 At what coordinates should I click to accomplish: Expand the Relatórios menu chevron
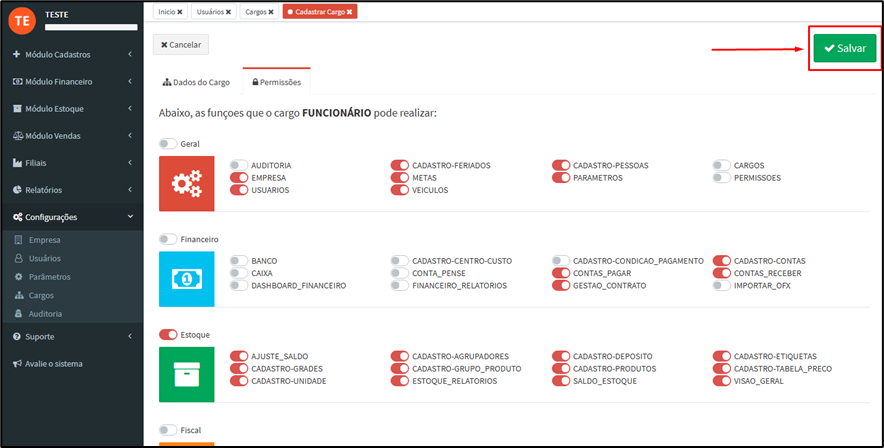(x=130, y=189)
